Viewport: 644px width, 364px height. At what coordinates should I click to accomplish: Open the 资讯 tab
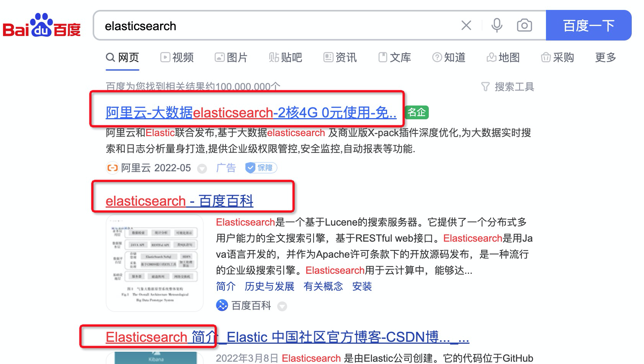pos(340,58)
